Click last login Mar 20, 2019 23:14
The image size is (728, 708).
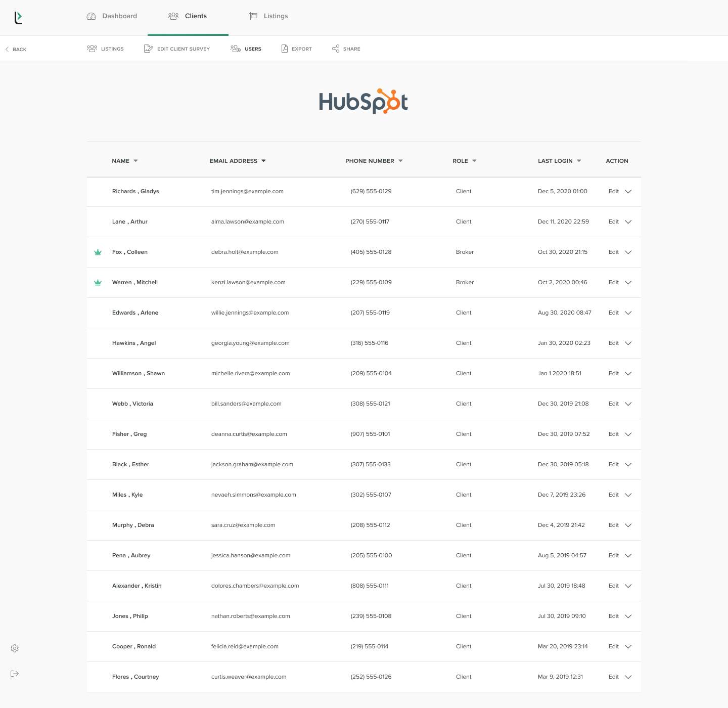point(563,646)
